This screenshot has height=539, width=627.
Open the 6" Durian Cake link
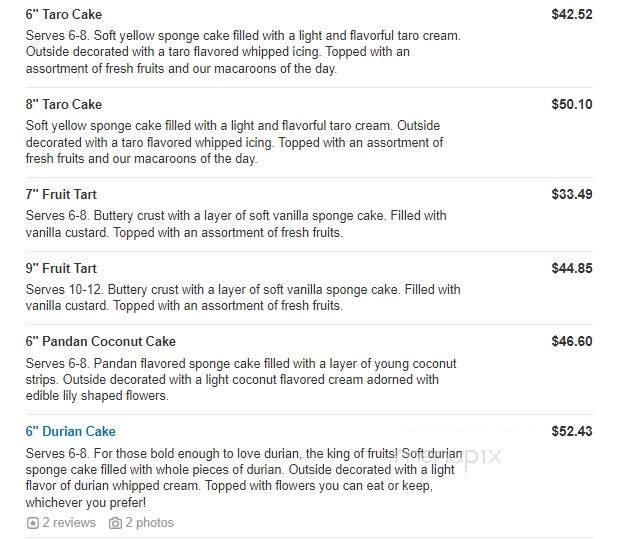click(x=70, y=432)
